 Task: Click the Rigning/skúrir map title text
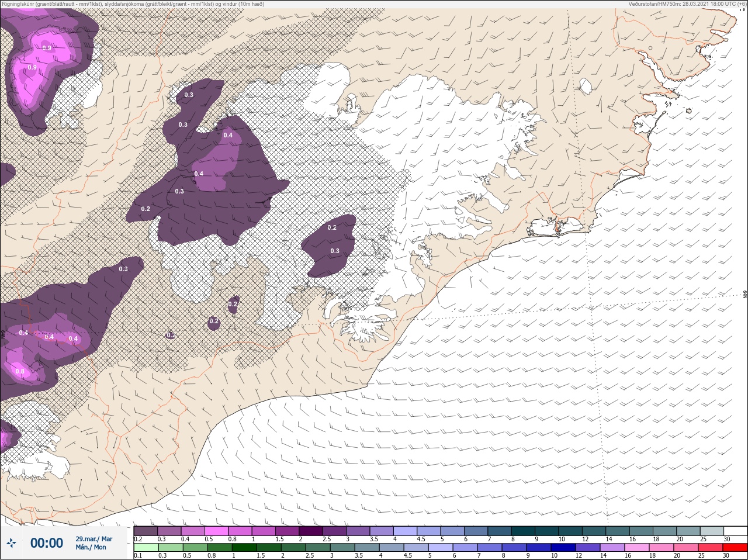pyautogui.click(x=133, y=4)
